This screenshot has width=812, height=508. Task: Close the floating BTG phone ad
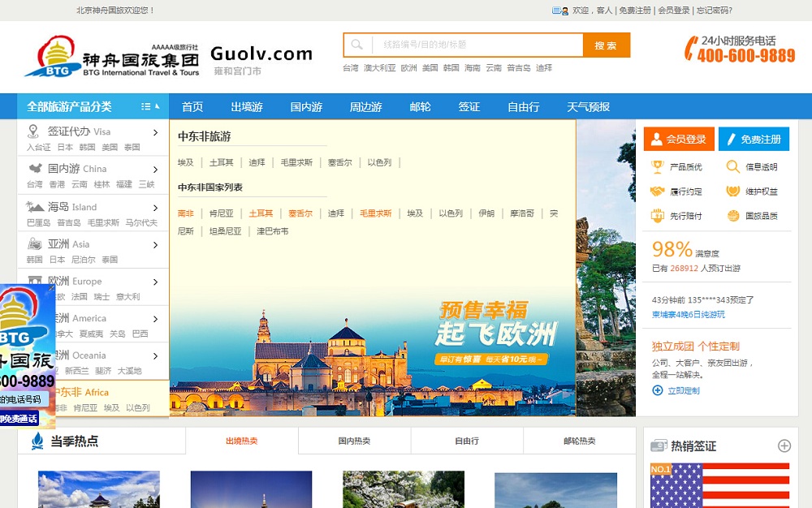(50, 288)
